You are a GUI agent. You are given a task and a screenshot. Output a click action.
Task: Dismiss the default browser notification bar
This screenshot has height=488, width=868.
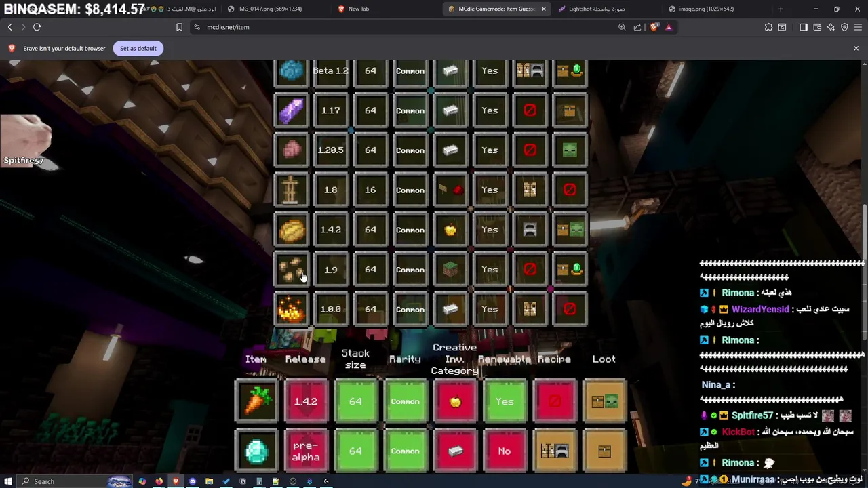click(x=856, y=48)
